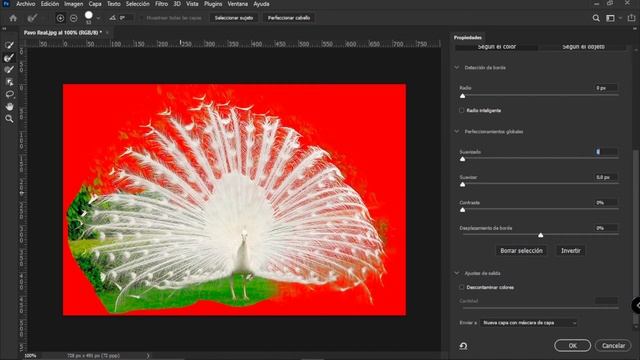Screen dimensions: 640x360
Task: Click the Cancelar button
Action: pyautogui.click(x=613, y=345)
